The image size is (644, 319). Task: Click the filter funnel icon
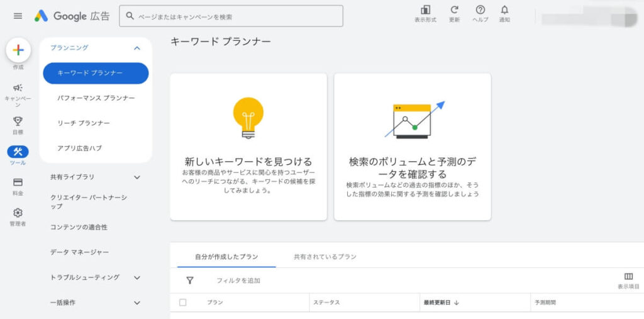pyautogui.click(x=190, y=281)
